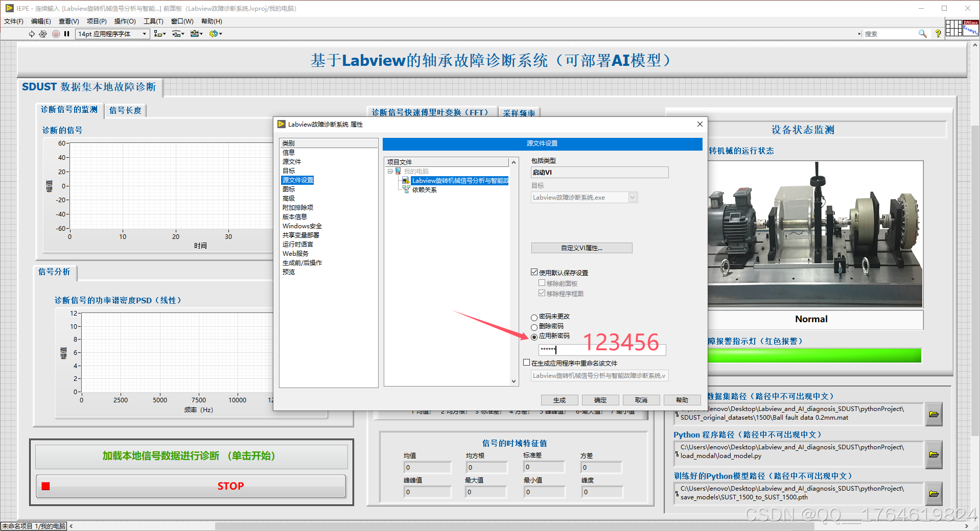The height and width of the screenshot is (531, 980).
Task: Open the 窗口(W) menu
Action: [x=182, y=21]
